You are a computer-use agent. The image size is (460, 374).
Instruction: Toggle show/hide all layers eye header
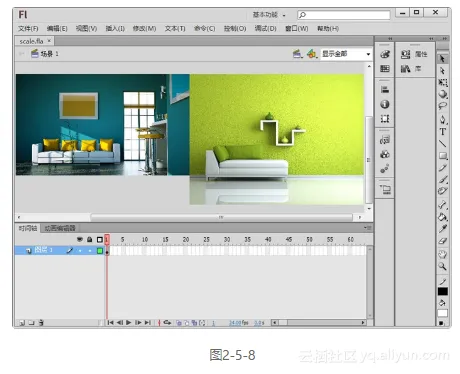point(80,240)
